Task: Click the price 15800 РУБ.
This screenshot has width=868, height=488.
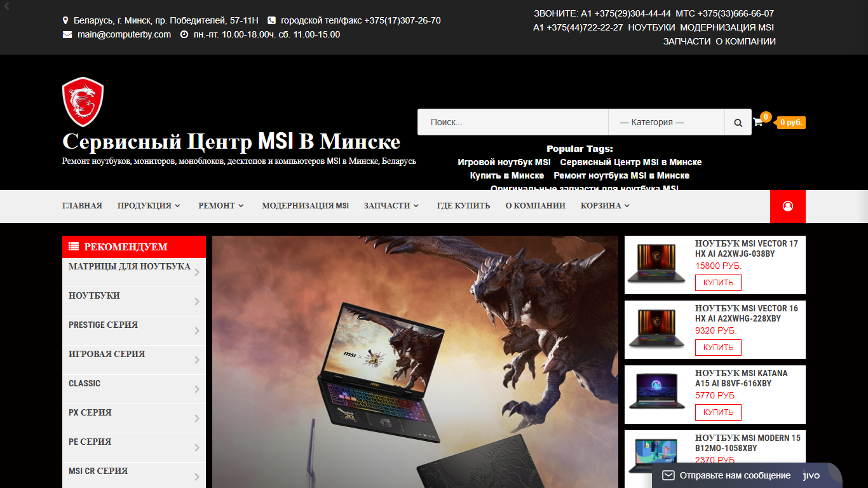Action: [719, 266]
